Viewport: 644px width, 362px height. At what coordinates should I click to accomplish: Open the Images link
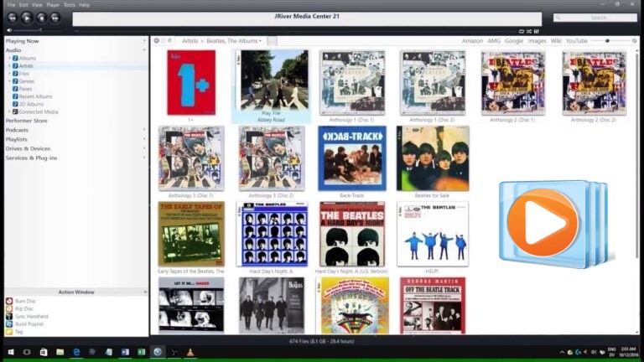(x=537, y=41)
